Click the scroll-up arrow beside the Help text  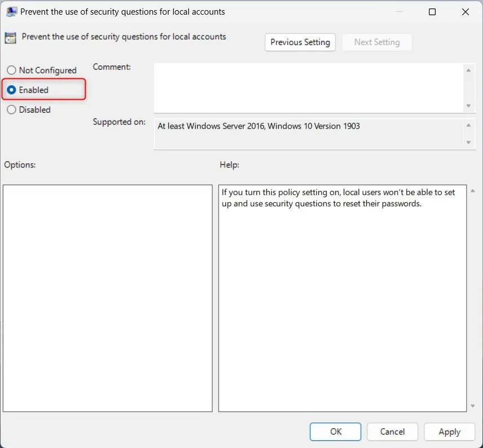point(472,189)
